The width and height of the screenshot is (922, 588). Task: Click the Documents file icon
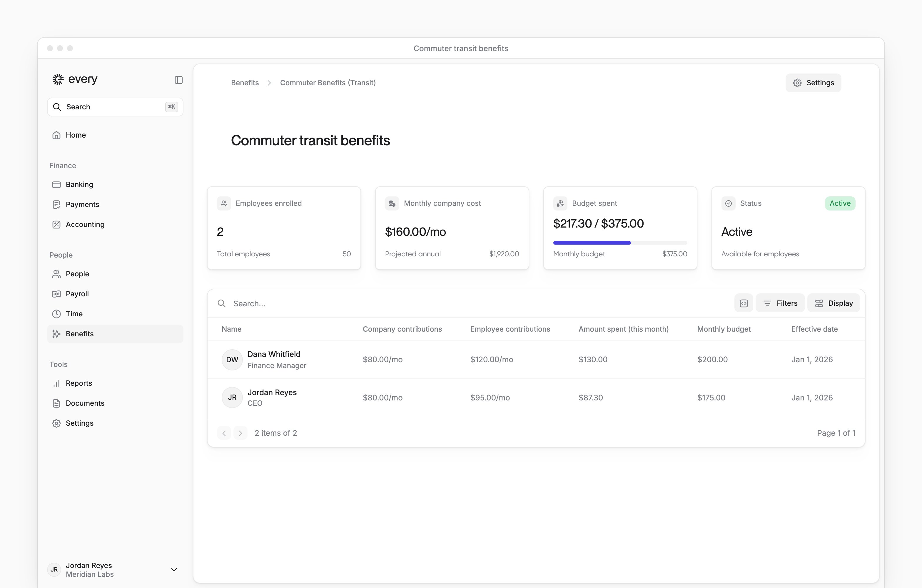pos(56,403)
